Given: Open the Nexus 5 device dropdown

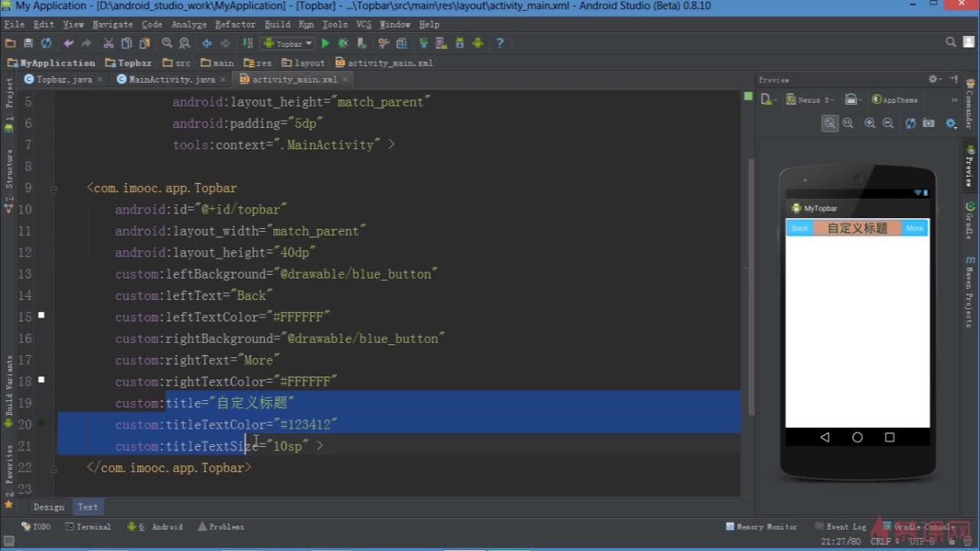Looking at the screenshot, I should (x=811, y=99).
